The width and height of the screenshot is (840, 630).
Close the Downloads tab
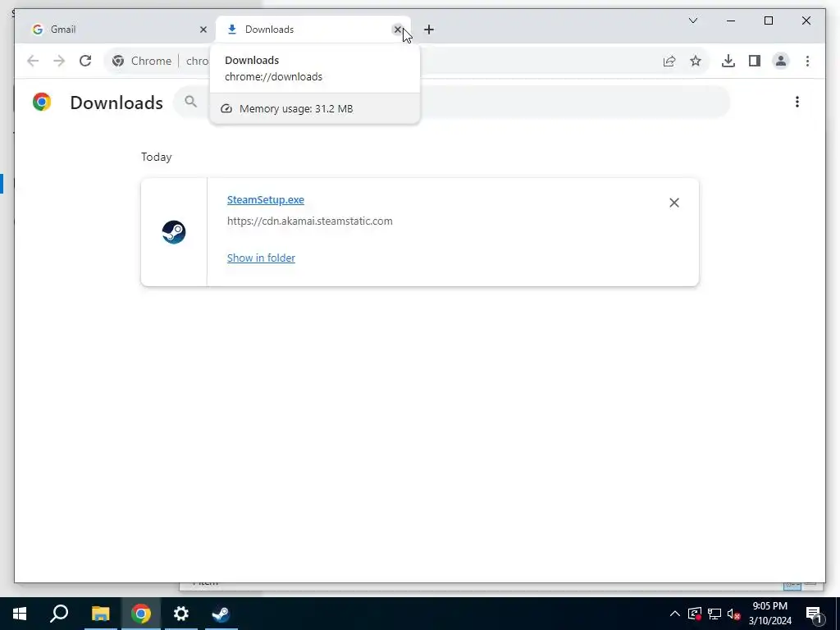coord(398,30)
